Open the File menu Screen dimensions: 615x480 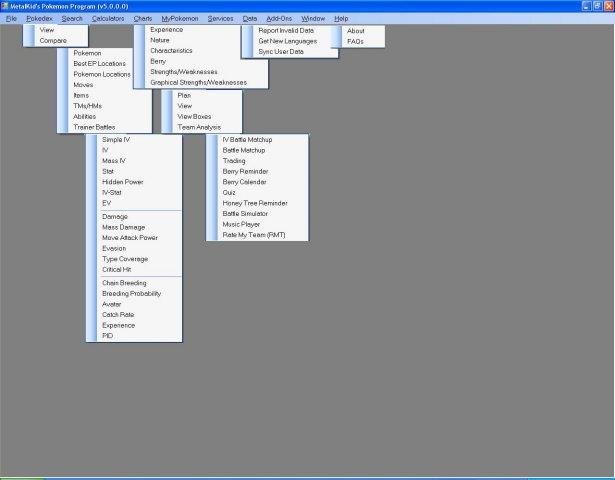pyautogui.click(x=11, y=18)
